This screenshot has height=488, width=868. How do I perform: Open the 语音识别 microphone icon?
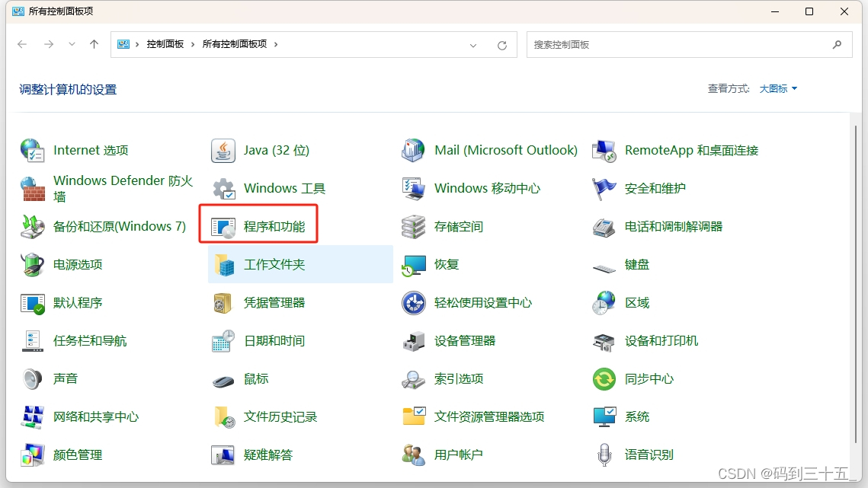604,455
